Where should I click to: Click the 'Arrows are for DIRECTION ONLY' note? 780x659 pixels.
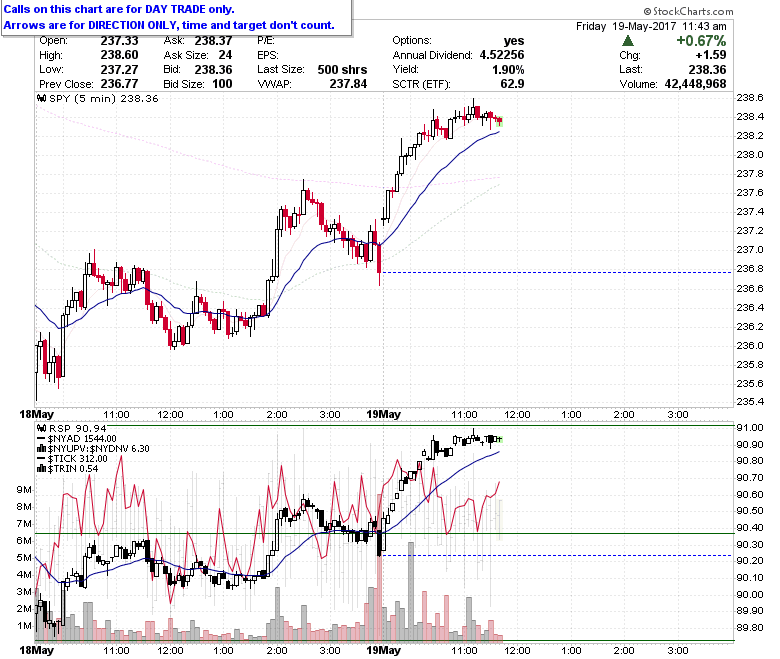[x=169, y=25]
